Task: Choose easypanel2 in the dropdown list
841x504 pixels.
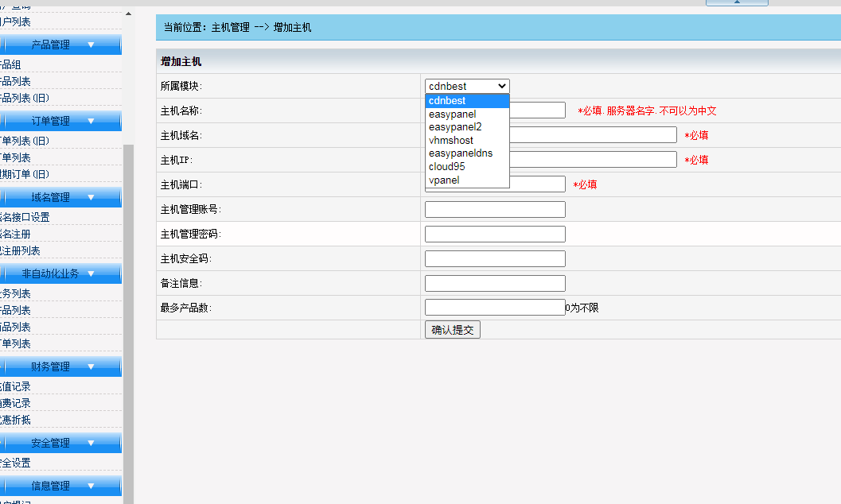Action: pyautogui.click(x=455, y=127)
